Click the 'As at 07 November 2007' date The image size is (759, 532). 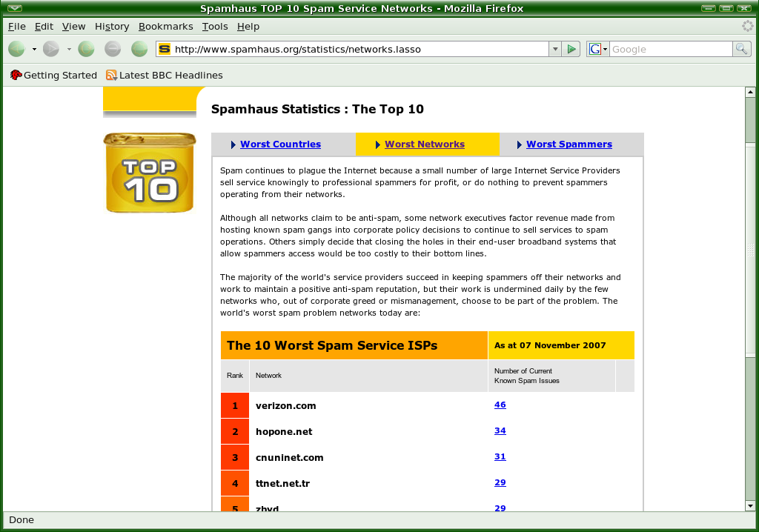point(550,345)
